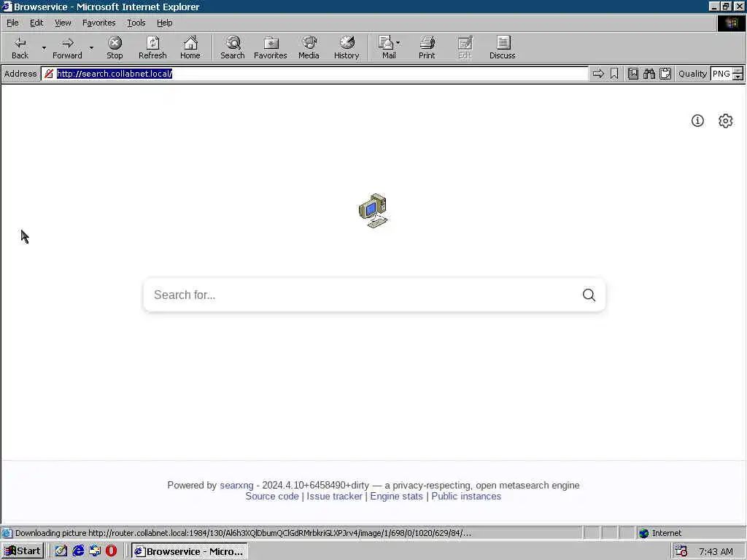Open the Public instances link
The image size is (747, 560).
coord(466,496)
